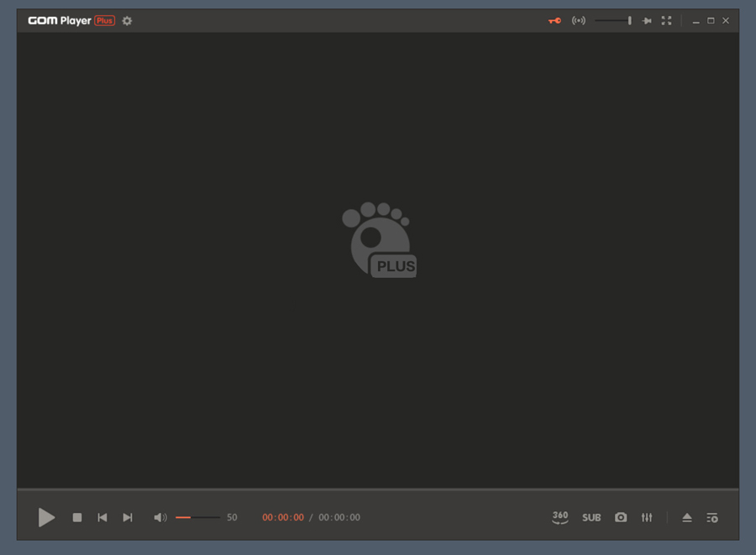The height and width of the screenshot is (555, 756).
Task: Stop playback with the square button
Action: 77,518
